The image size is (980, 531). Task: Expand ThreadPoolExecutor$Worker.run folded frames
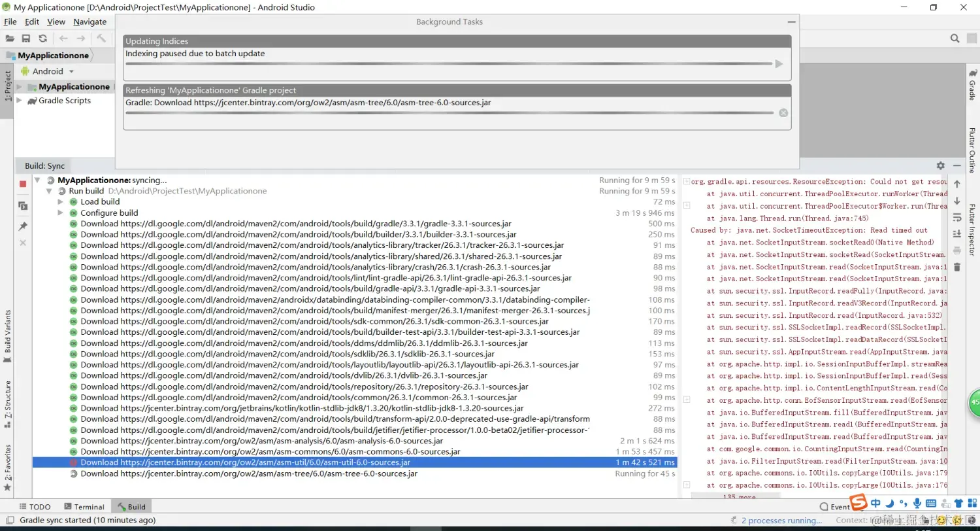click(687, 206)
